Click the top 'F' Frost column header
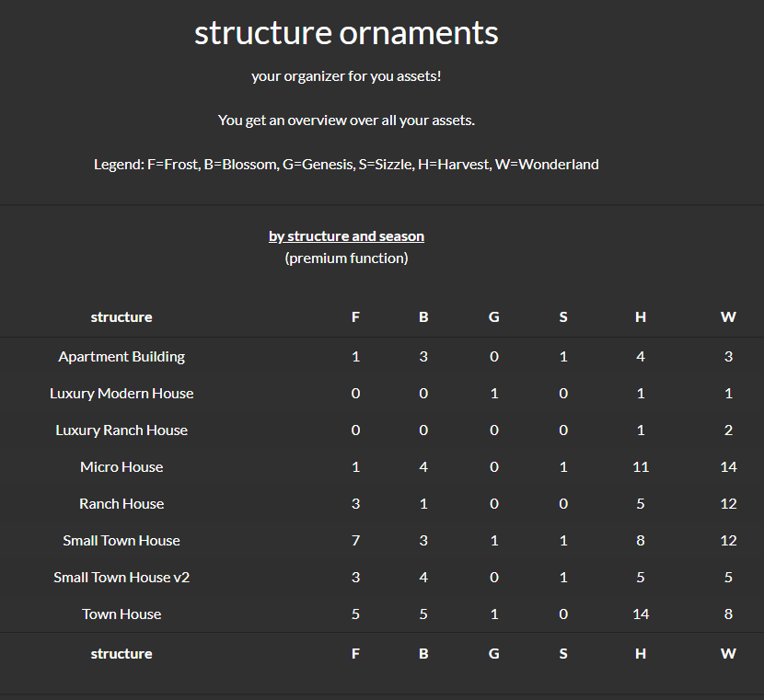The width and height of the screenshot is (764, 700). (x=356, y=317)
